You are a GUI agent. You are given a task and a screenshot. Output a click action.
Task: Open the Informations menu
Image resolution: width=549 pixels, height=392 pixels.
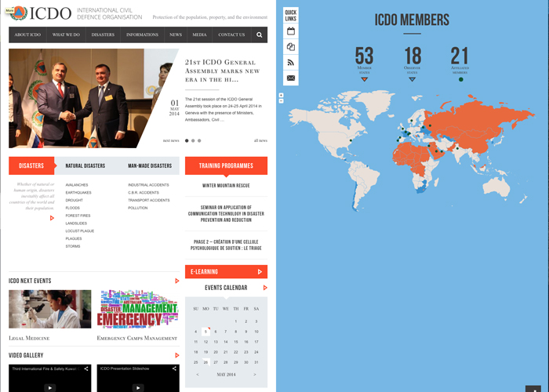pyautogui.click(x=142, y=34)
